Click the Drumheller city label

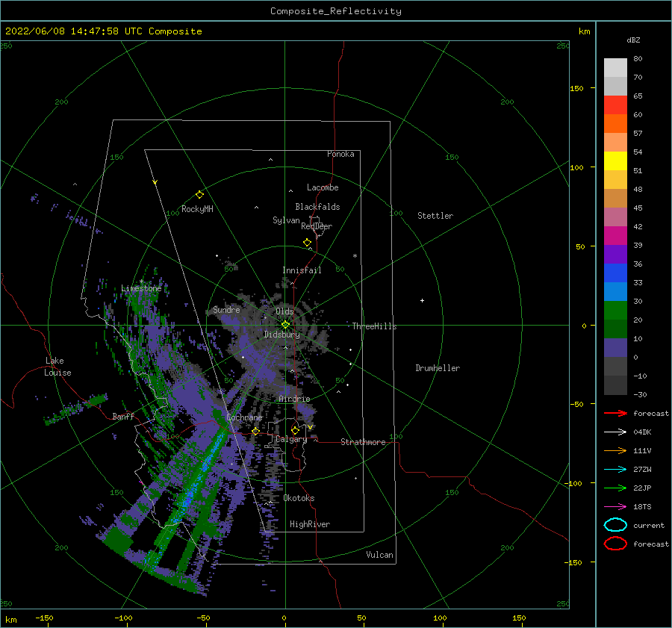438,368
